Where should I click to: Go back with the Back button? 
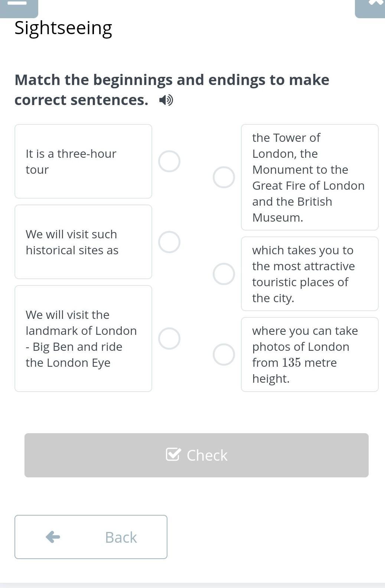click(91, 537)
